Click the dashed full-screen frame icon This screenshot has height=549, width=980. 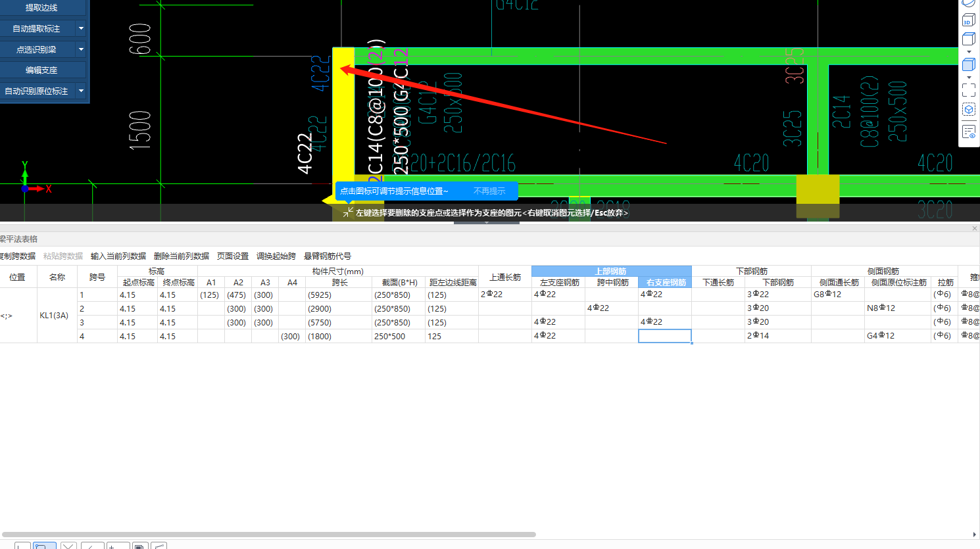pyautogui.click(x=969, y=90)
